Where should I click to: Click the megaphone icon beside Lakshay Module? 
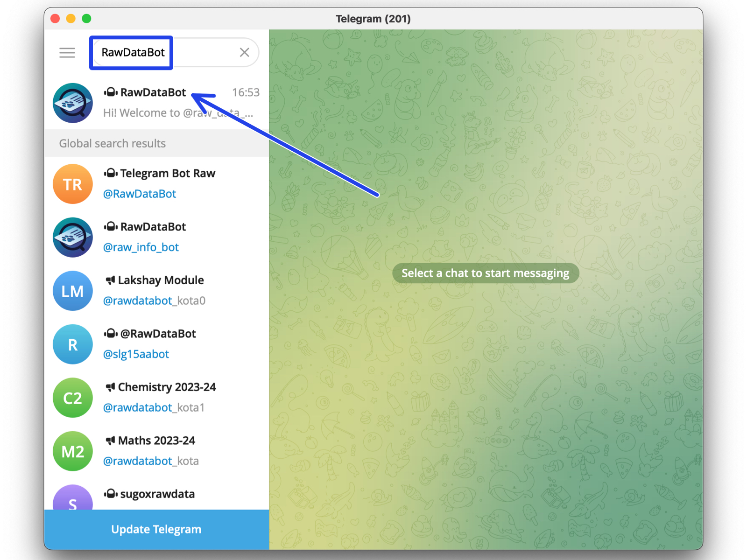(x=109, y=280)
